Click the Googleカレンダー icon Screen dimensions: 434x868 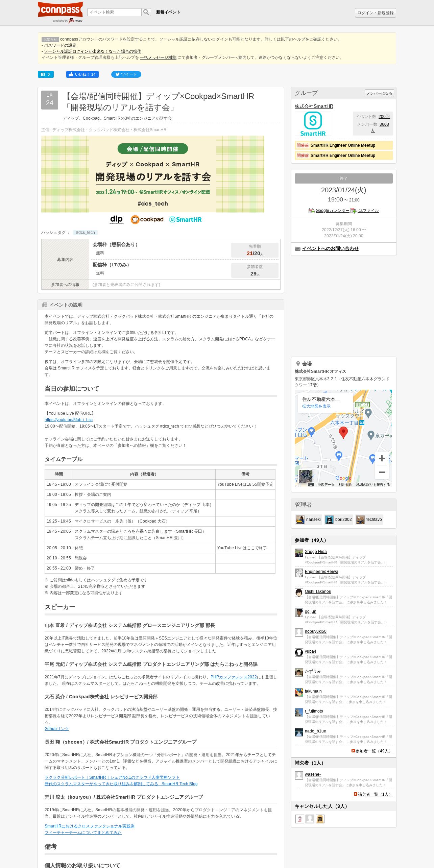point(311,211)
